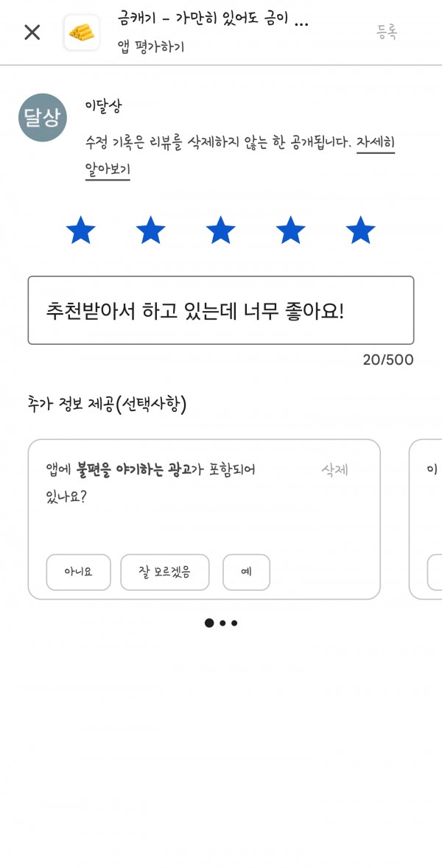This screenshot has height=868, width=442.
Task: Choose 잘 모르겠음 for the ads question
Action: tap(165, 573)
